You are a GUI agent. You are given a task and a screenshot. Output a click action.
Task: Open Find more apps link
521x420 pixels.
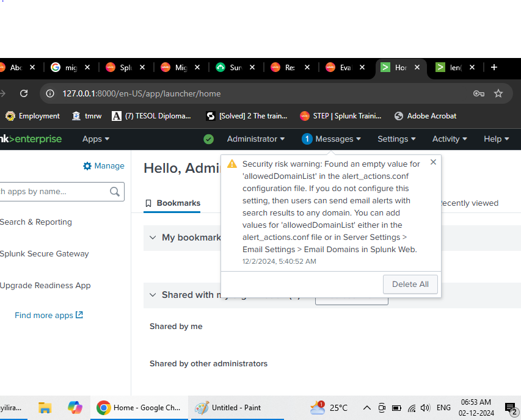click(49, 316)
